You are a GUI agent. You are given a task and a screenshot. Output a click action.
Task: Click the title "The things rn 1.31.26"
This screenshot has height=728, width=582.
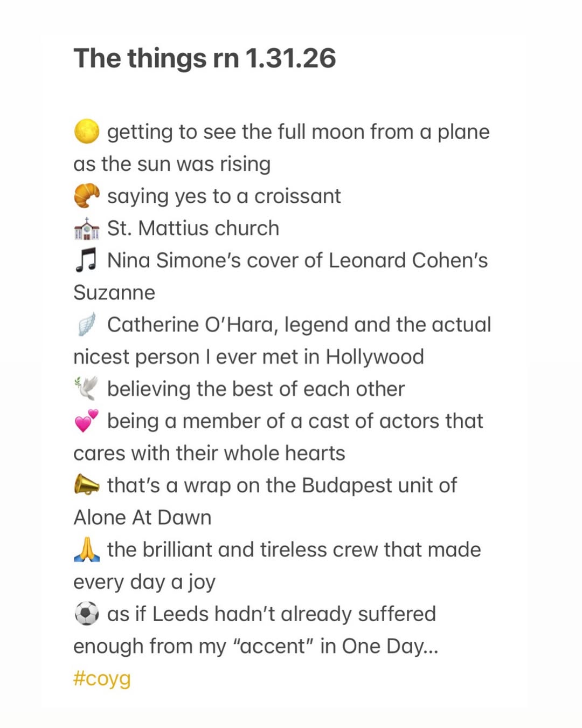coord(204,58)
